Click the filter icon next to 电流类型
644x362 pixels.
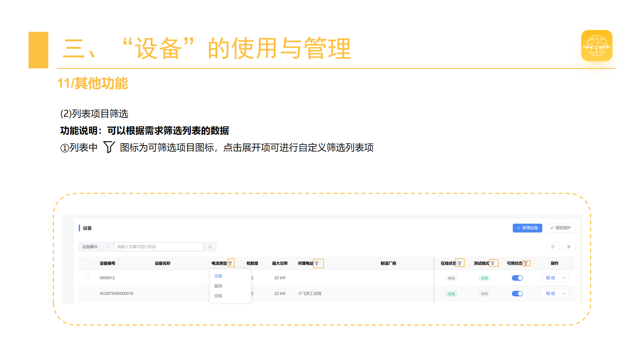click(x=231, y=263)
